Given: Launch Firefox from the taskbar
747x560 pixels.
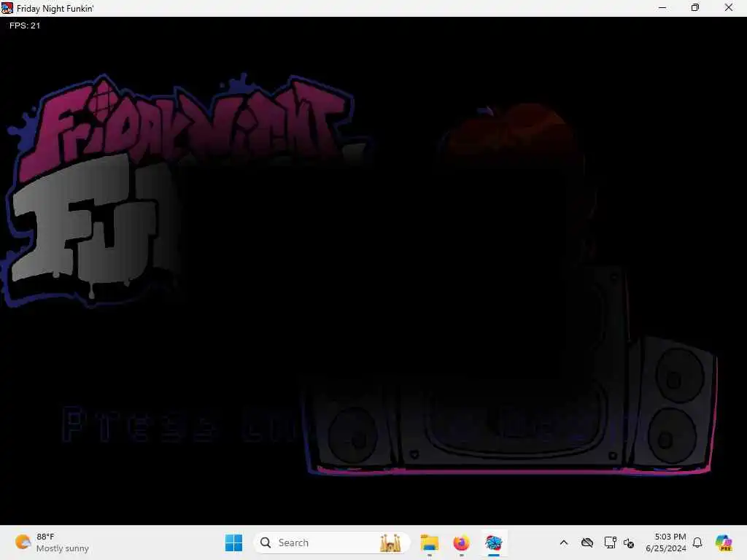Looking at the screenshot, I should (461, 542).
